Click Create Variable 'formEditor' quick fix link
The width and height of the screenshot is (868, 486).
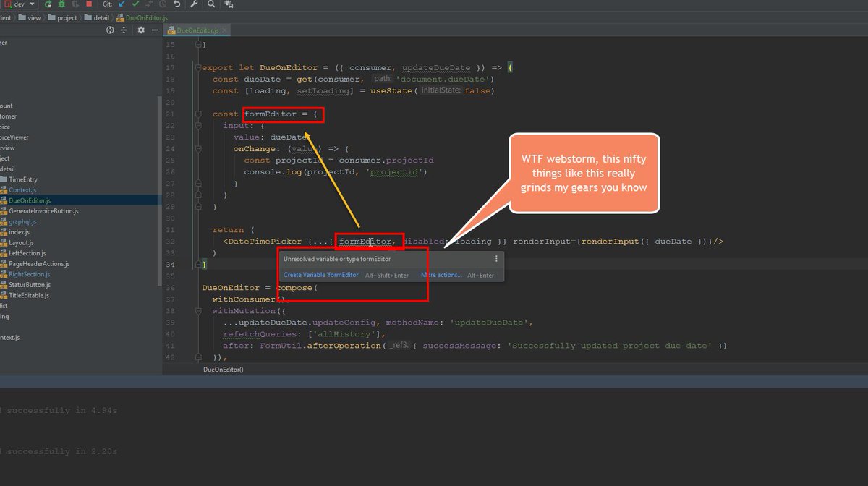(321, 275)
